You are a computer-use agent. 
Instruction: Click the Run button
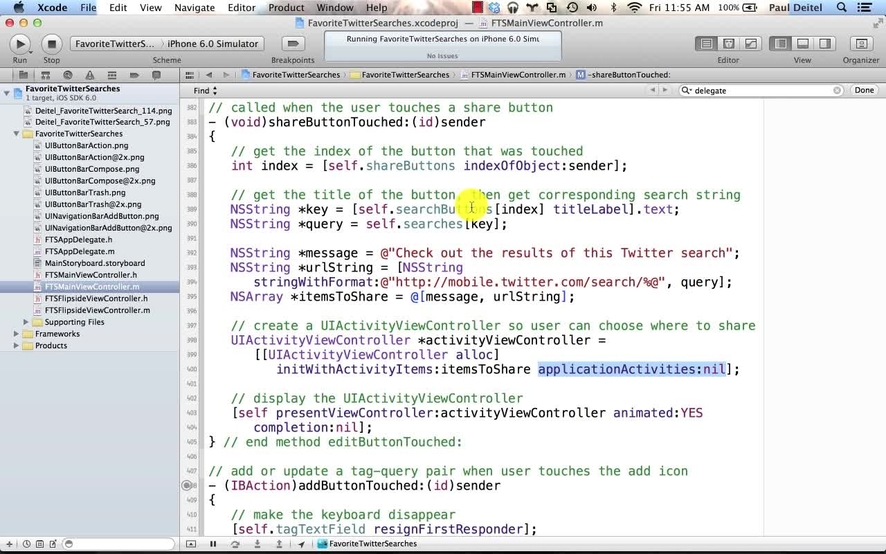point(20,44)
